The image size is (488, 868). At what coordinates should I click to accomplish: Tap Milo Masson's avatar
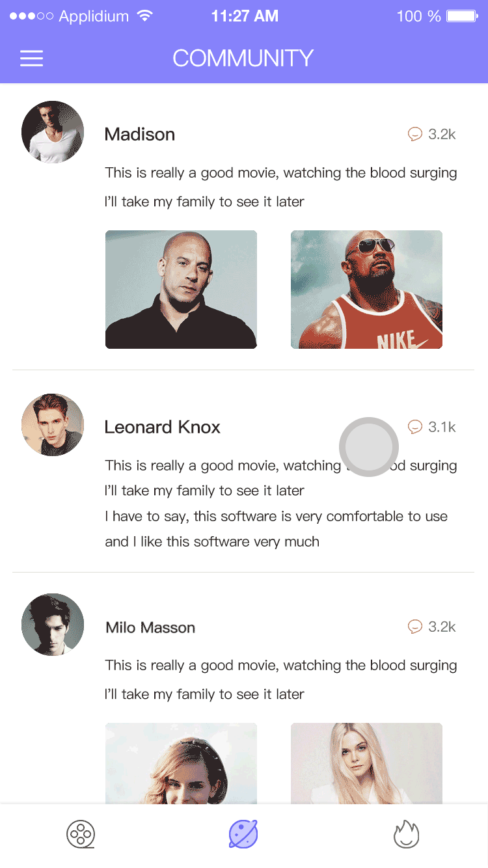pyautogui.click(x=53, y=625)
